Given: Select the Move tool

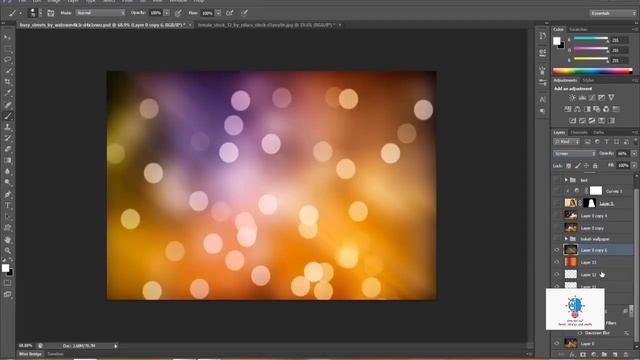Looking at the screenshot, I should click(x=7, y=38).
